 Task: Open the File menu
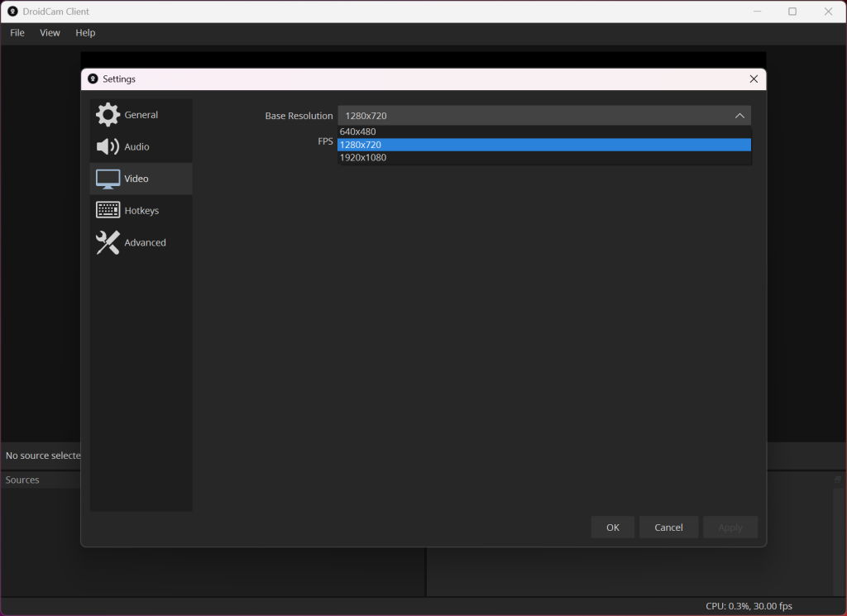coord(17,33)
